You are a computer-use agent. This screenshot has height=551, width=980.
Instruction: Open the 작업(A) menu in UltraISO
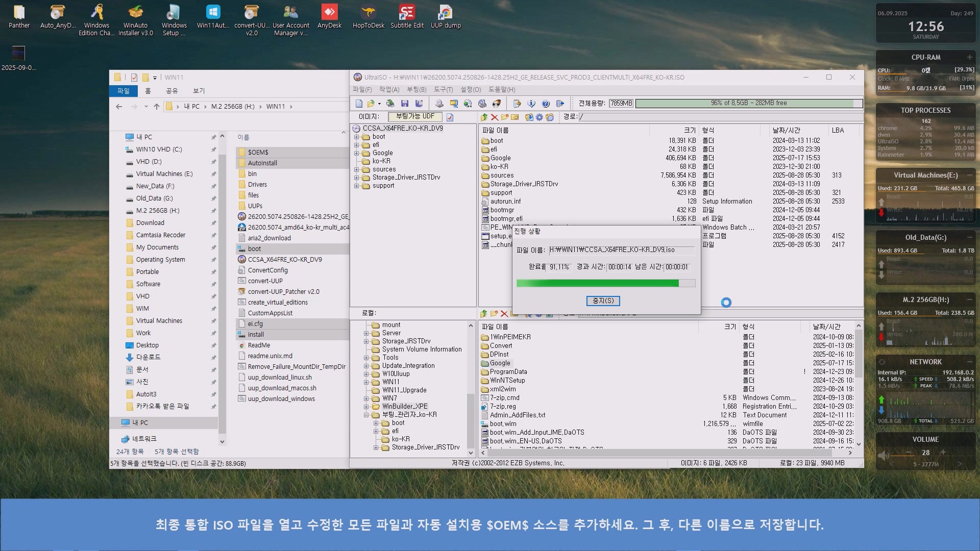click(389, 89)
